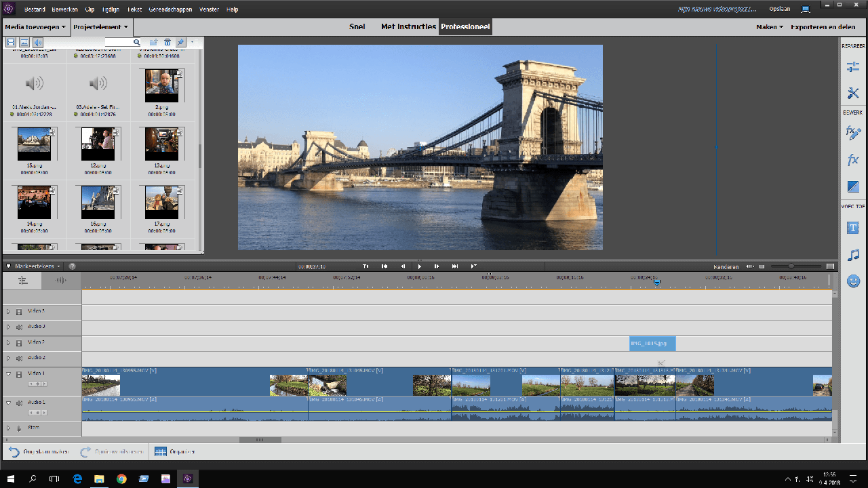Open the Projectelement dropdown
Screen dimensions: 868x488
pos(101,27)
